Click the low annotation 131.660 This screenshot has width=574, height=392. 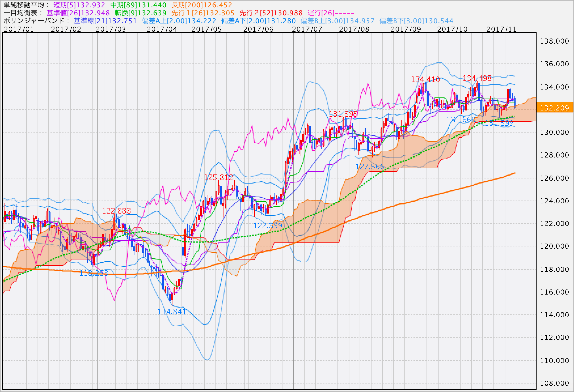point(461,120)
